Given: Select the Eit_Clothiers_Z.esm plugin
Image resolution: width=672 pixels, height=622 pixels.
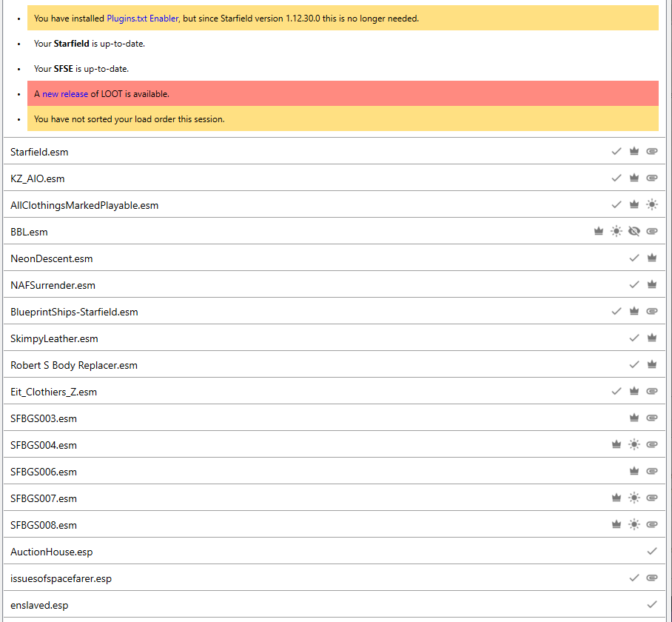Looking at the screenshot, I should (53, 392).
